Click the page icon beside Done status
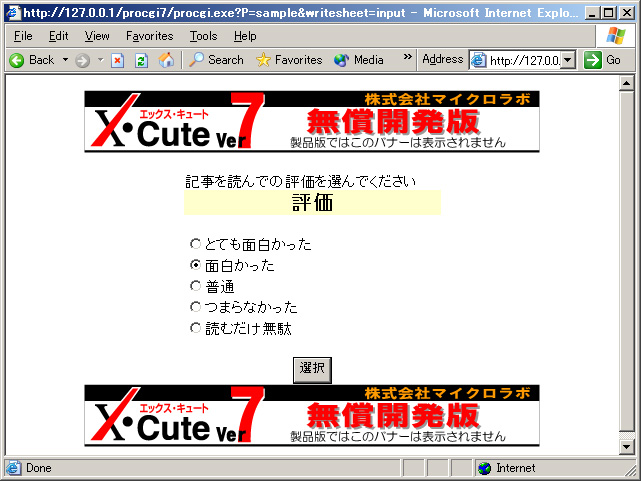Image resolution: width=641 pixels, height=481 pixels. tap(13, 468)
